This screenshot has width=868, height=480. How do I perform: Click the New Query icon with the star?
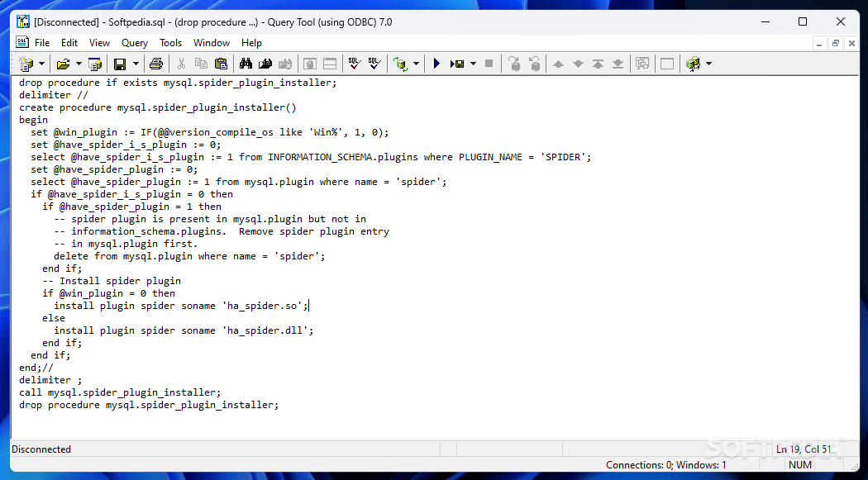[26, 64]
